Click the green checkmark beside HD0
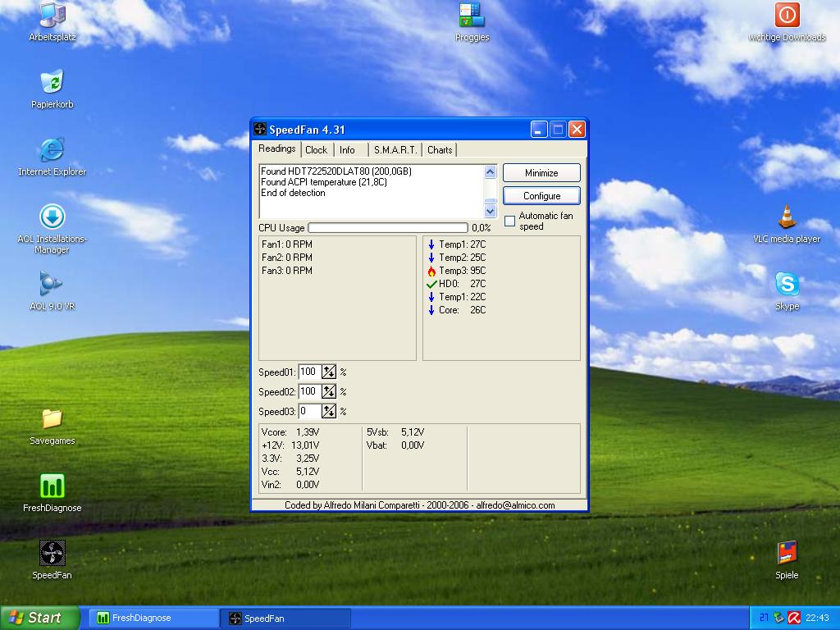Viewport: 840px width, 630px height. click(x=431, y=284)
